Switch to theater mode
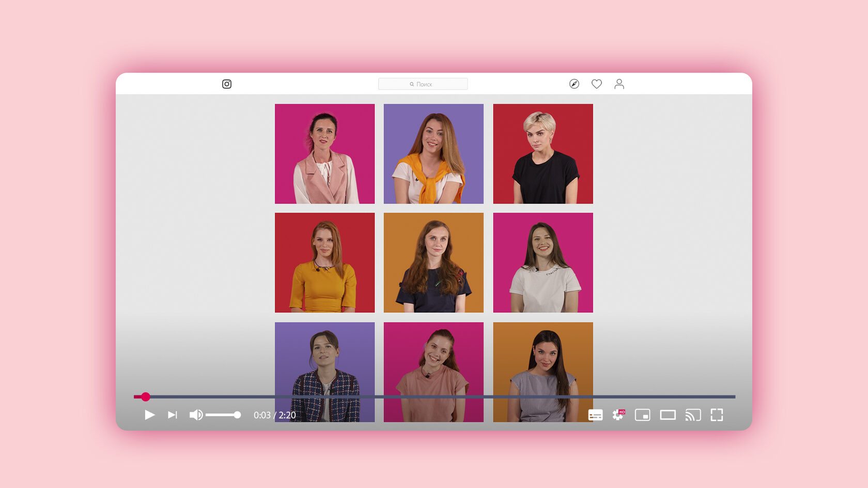Image resolution: width=868 pixels, height=488 pixels. pos(668,415)
